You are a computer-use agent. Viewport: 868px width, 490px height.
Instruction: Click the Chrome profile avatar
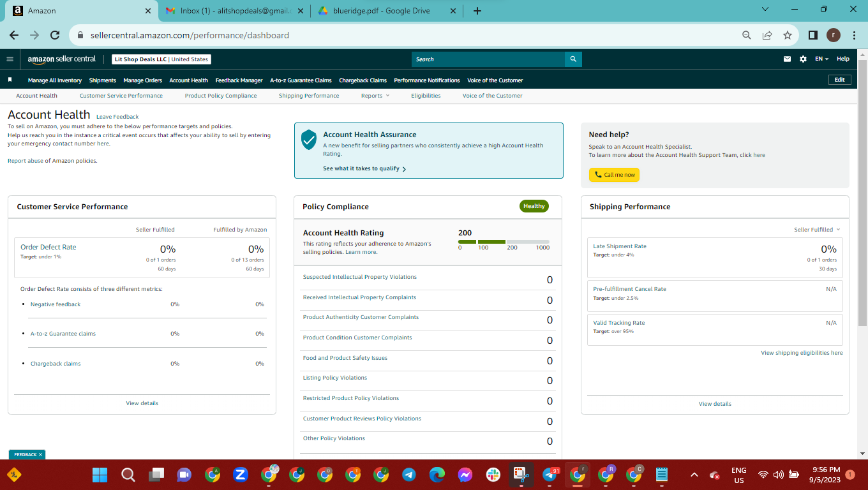point(834,35)
